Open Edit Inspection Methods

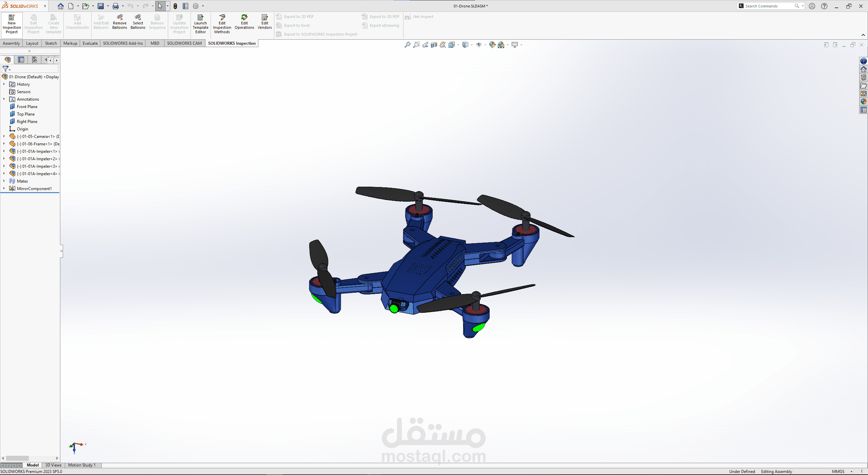coord(222,24)
